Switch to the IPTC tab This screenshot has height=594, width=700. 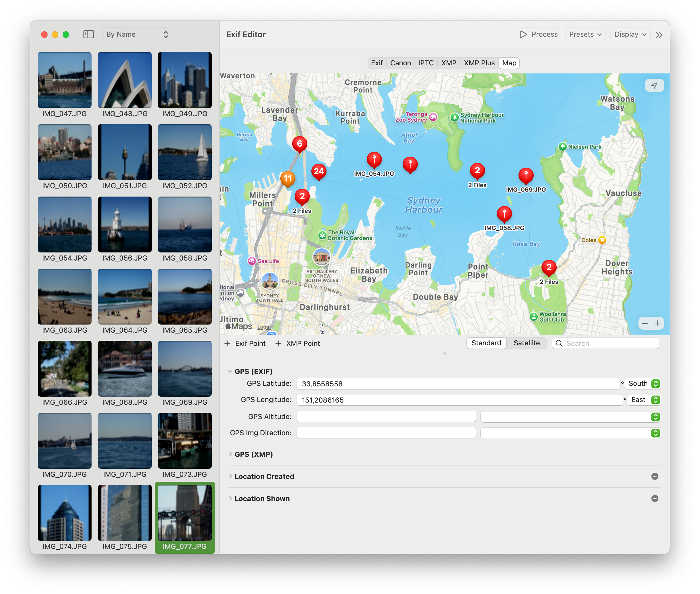click(x=426, y=63)
